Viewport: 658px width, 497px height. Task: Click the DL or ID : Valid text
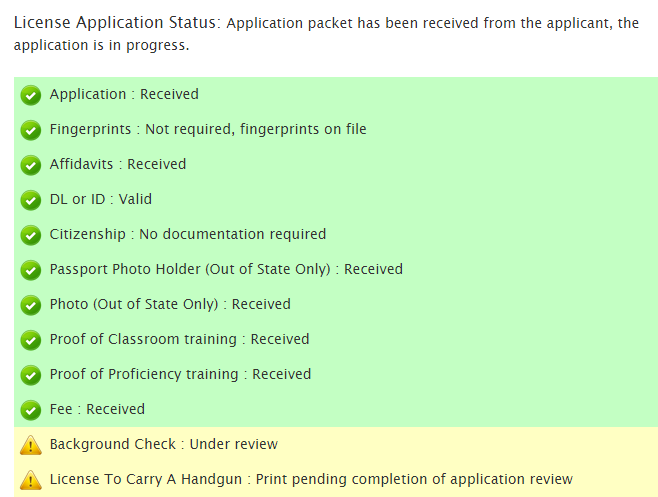tap(100, 199)
